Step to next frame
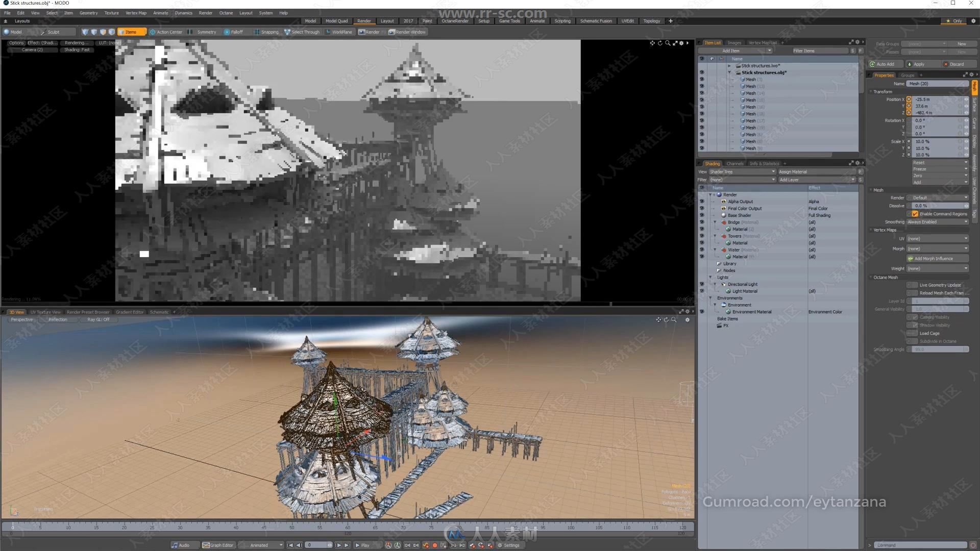 pos(338,545)
